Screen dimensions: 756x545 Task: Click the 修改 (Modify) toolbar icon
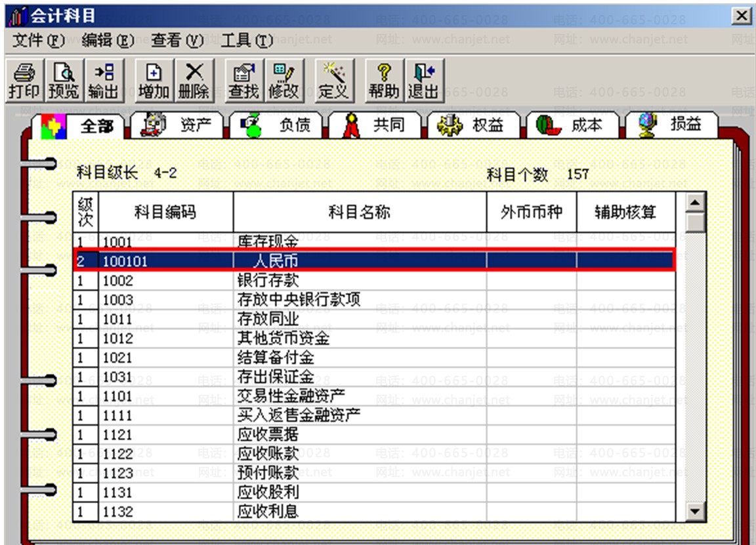pos(284,81)
